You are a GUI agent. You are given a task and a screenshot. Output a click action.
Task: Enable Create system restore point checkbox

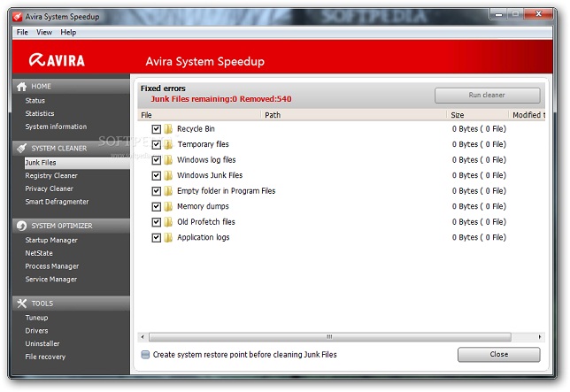[x=145, y=355]
